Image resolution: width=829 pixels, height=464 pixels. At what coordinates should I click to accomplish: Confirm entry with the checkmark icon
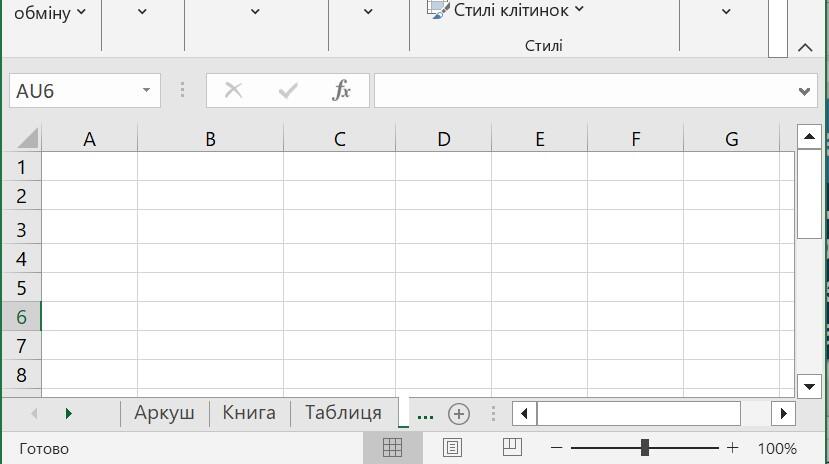click(288, 90)
